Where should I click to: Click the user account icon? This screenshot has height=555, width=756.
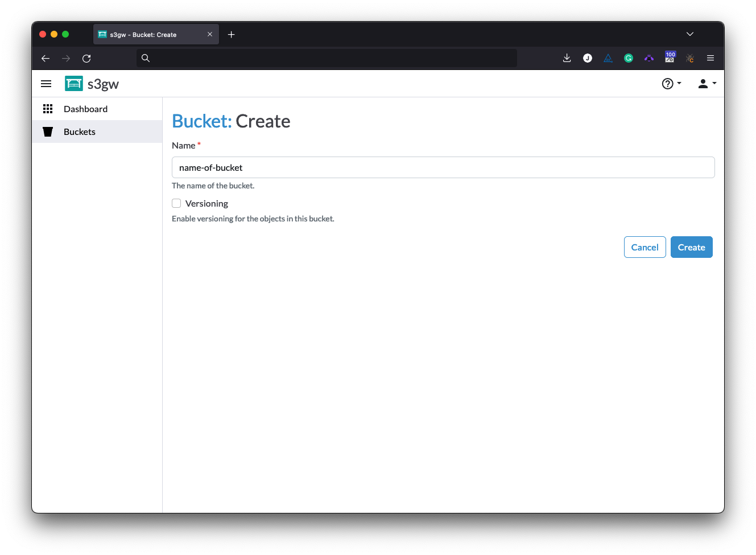point(703,84)
